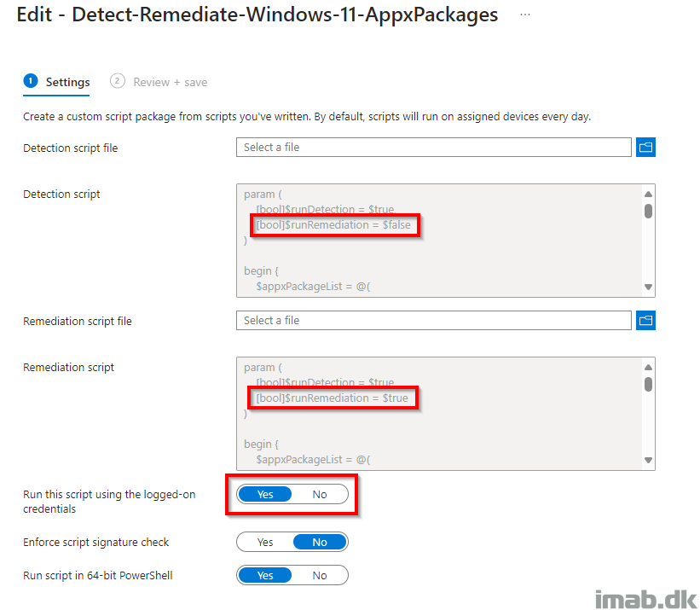Click the Detection script file input field
700x610 pixels.
click(x=433, y=147)
